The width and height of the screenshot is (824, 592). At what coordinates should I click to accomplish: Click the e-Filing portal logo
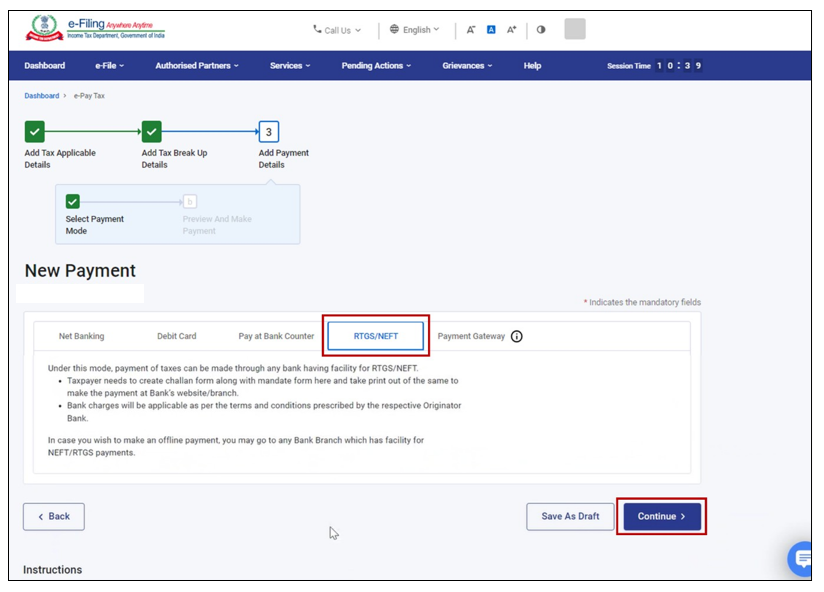pyautogui.click(x=95, y=29)
